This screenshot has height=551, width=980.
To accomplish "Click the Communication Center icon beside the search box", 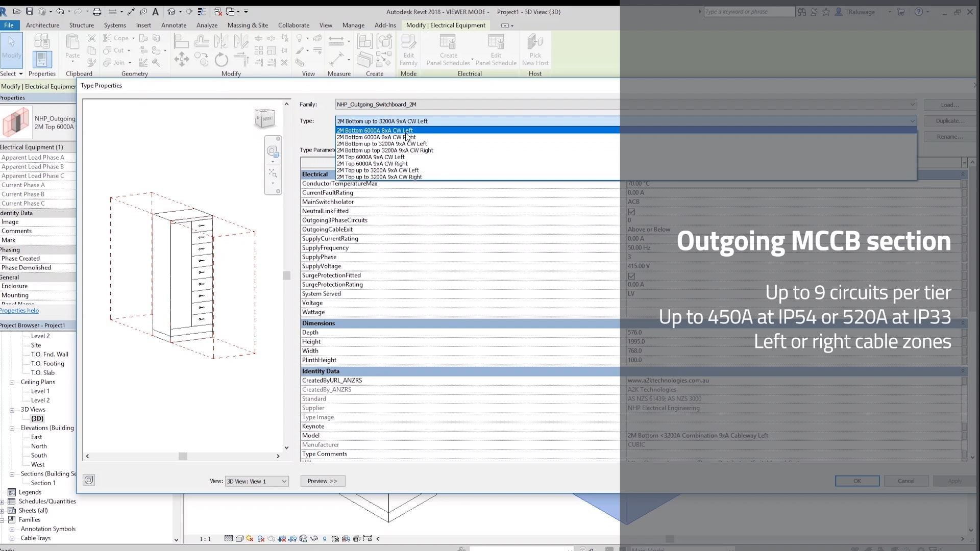I will (x=814, y=12).
